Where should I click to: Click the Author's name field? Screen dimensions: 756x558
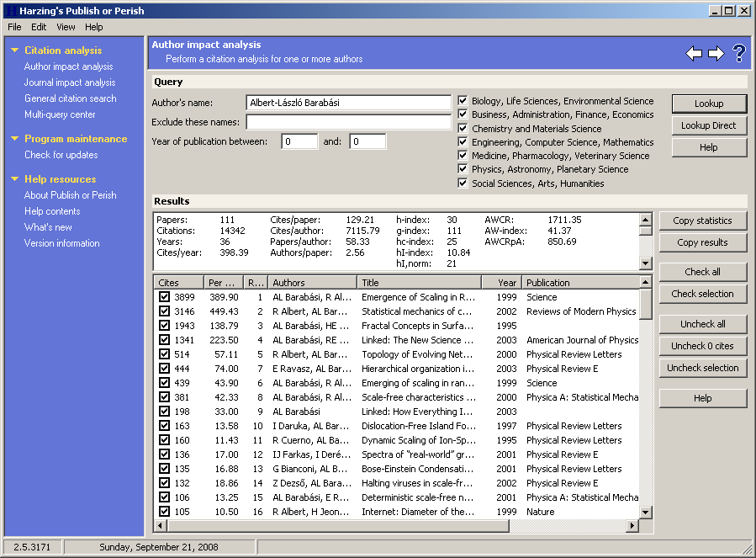[349, 103]
